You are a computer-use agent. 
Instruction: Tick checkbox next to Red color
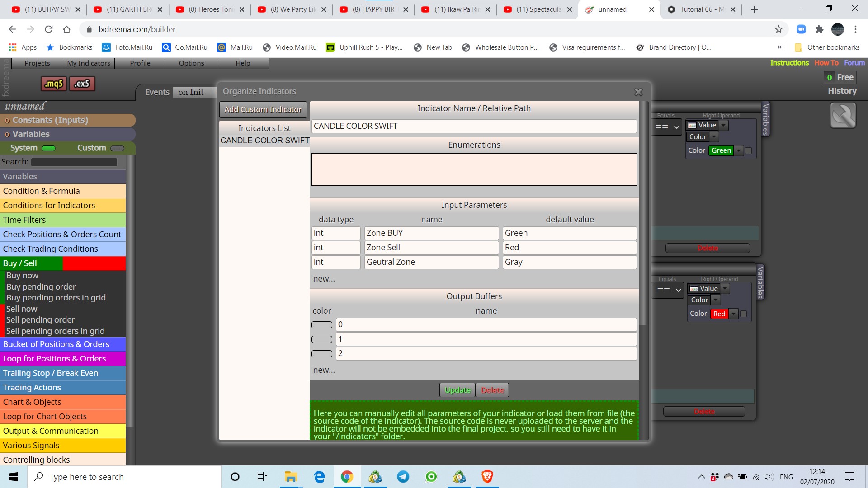(743, 314)
